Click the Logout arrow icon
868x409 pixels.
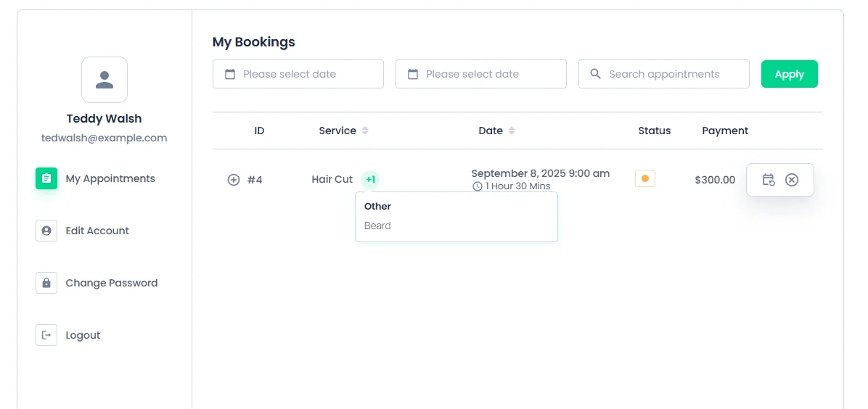tap(46, 335)
